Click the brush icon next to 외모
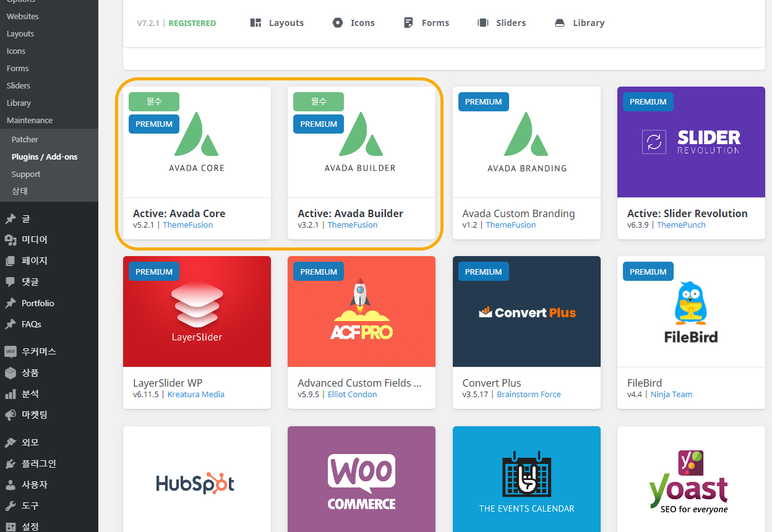 [11, 442]
